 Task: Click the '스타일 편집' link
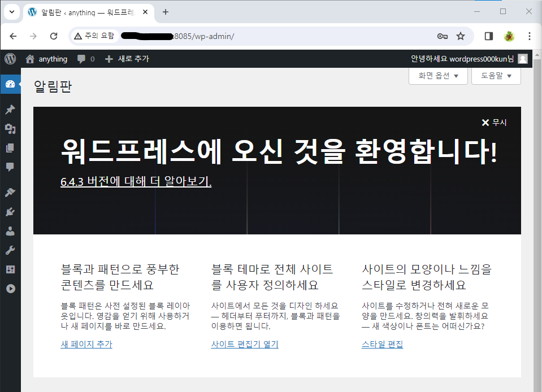382,344
